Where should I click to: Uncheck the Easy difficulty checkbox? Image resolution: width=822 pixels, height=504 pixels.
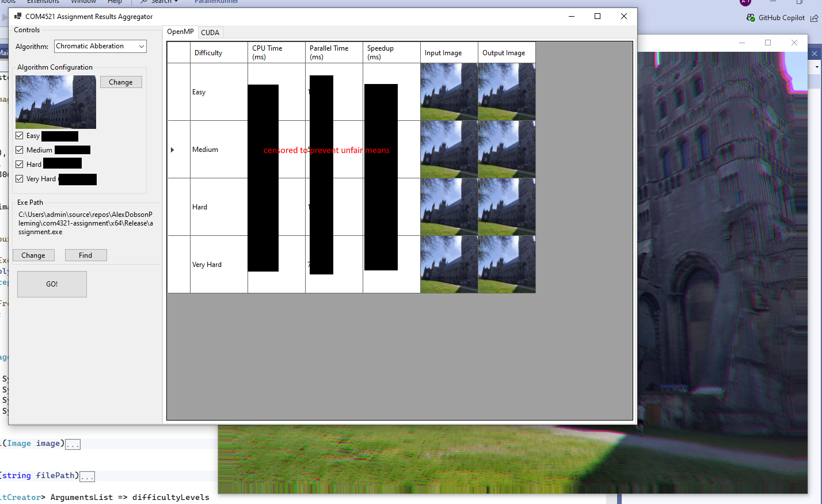(20, 136)
